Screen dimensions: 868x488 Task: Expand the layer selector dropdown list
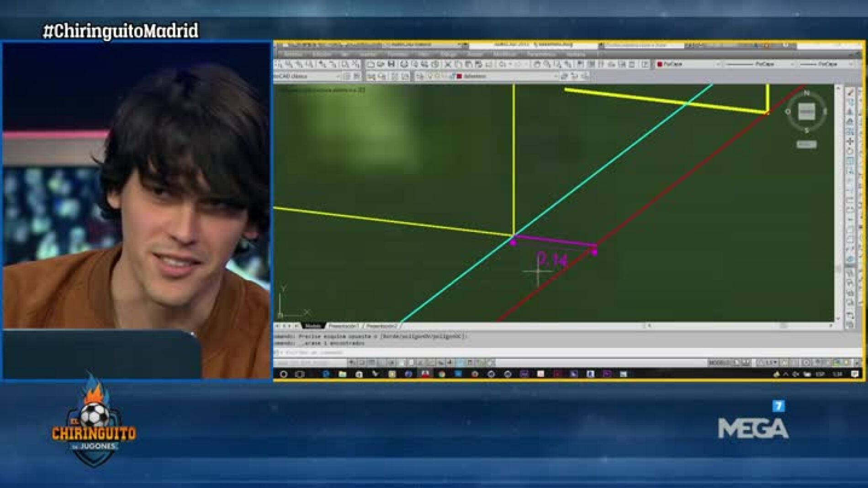(x=555, y=76)
